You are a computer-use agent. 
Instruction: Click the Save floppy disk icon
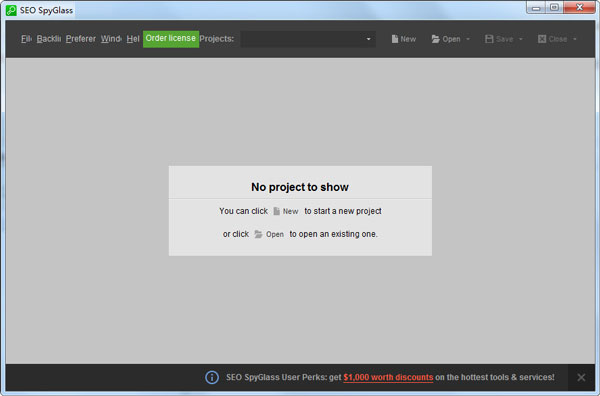[489, 39]
